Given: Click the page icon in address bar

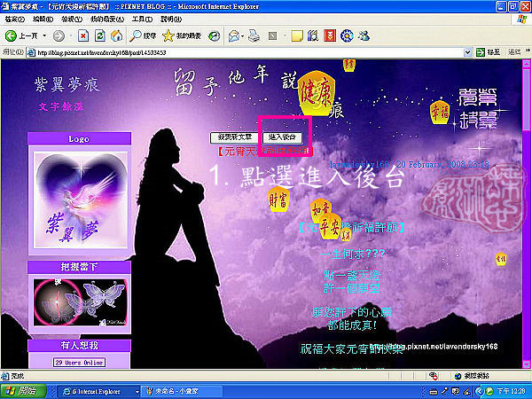Looking at the screenshot, I should tap(31, 52).
